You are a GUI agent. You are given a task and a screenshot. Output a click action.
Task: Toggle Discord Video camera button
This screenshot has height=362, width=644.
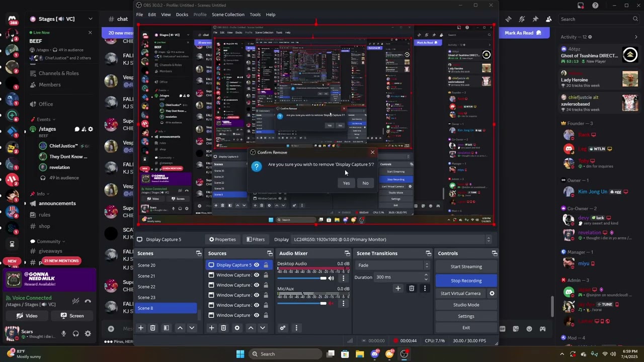(27, 316)
